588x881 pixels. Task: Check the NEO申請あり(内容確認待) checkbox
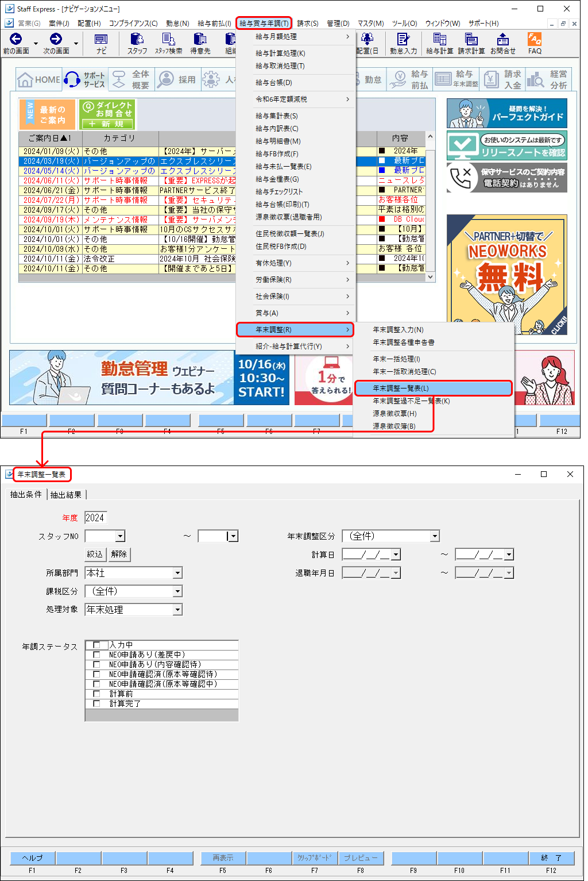pos(96,664)
